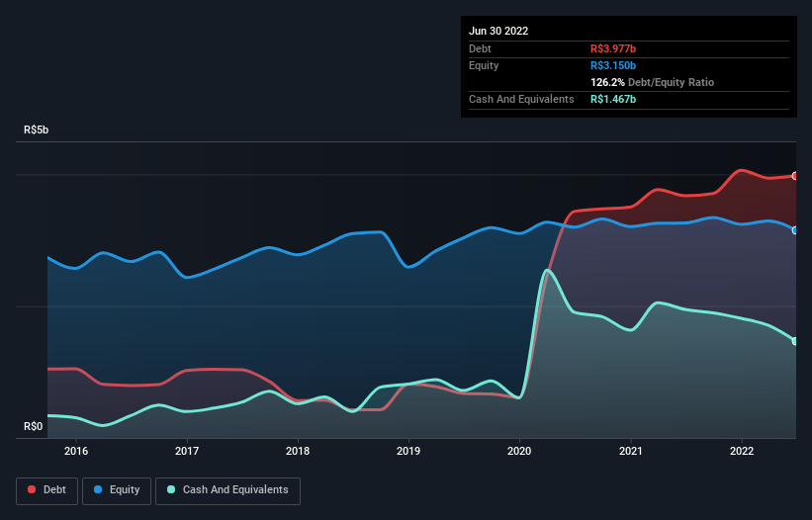Select the 2019 x-axis label

coord(408,451)
